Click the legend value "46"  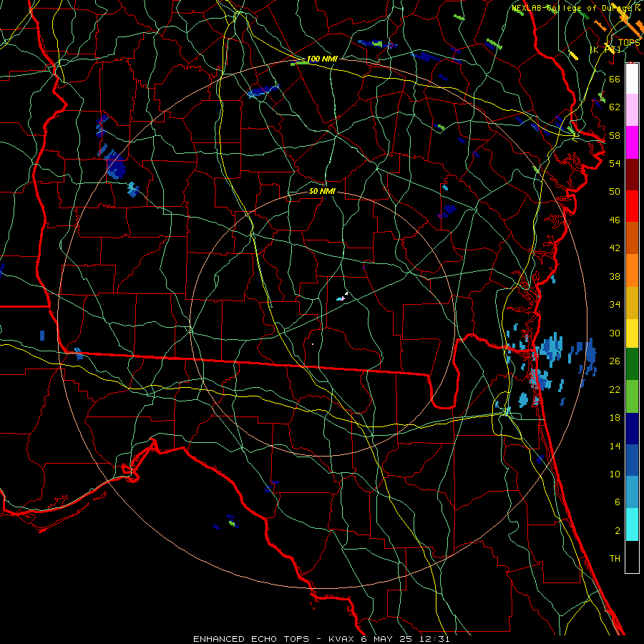(x=615, y=220)
